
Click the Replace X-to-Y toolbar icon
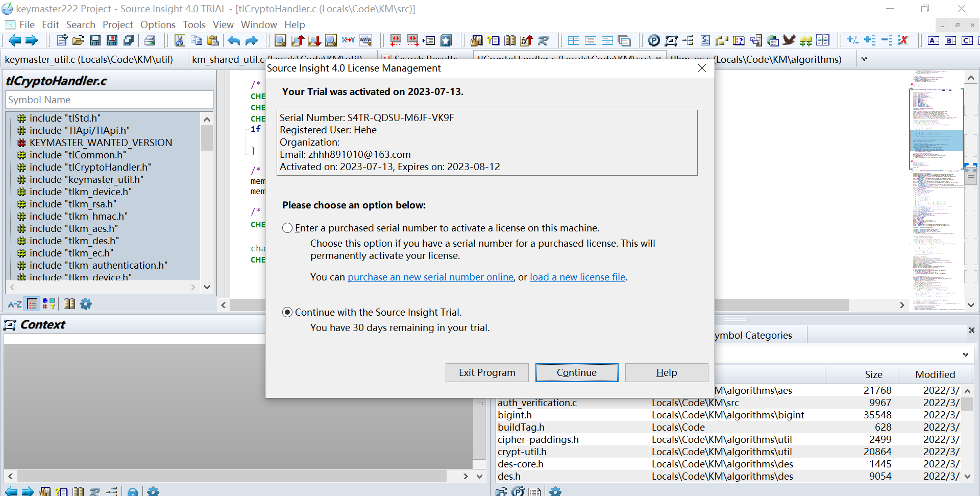point(349,40)
